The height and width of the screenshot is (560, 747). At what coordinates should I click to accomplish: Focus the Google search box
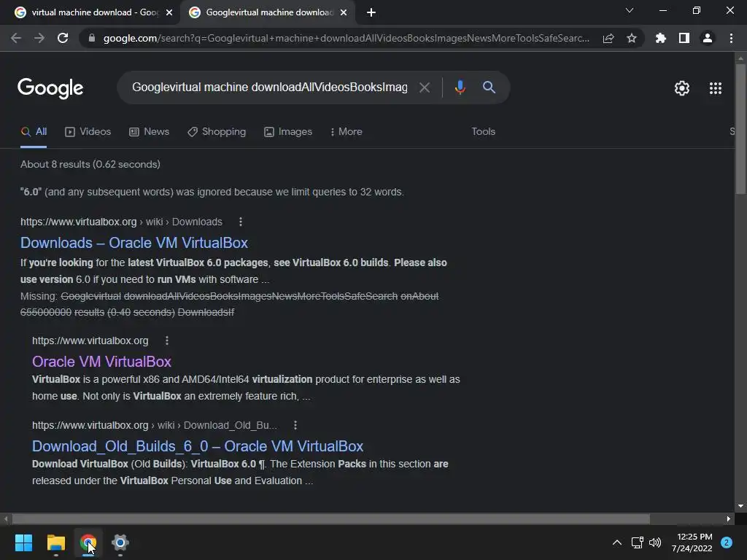point(270,87)
